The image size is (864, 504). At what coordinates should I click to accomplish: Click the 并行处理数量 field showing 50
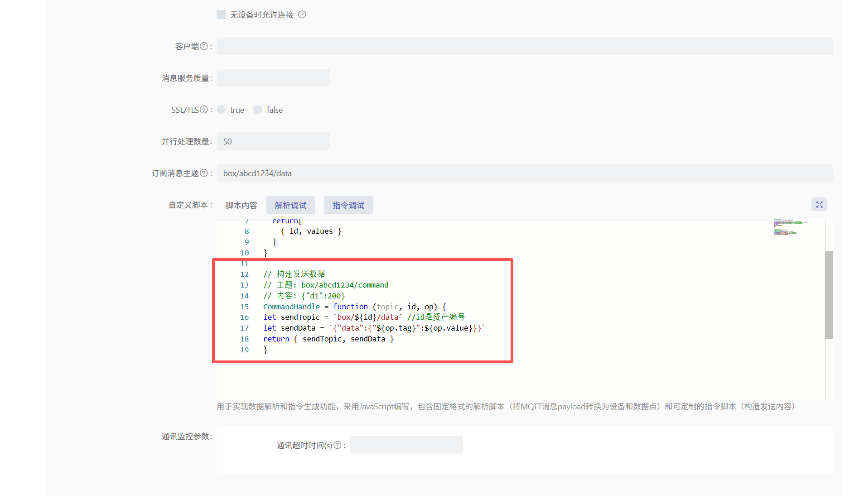click(273, 141)
